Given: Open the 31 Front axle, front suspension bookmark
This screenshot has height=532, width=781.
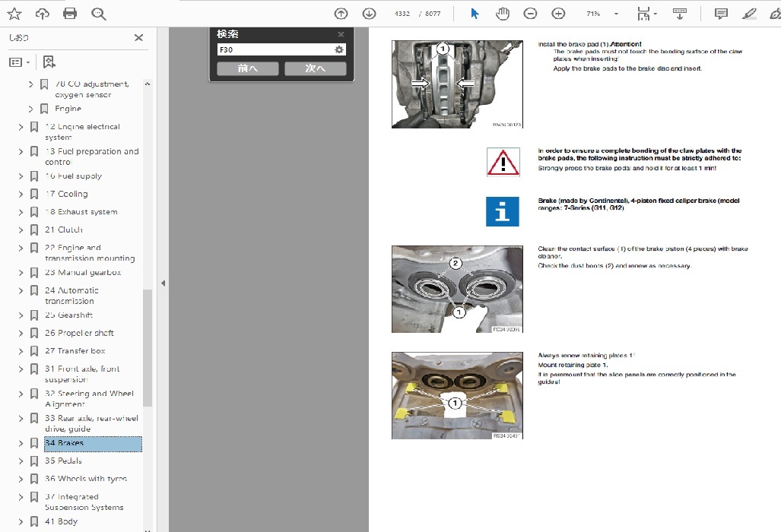Looking at the screenshot, I should (82, 374).
